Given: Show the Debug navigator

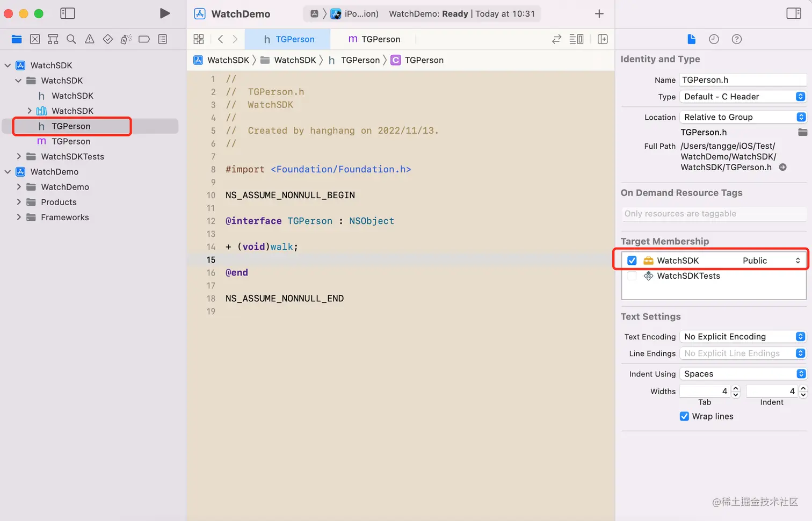Looking at the screenshot, I should point(126,39).
